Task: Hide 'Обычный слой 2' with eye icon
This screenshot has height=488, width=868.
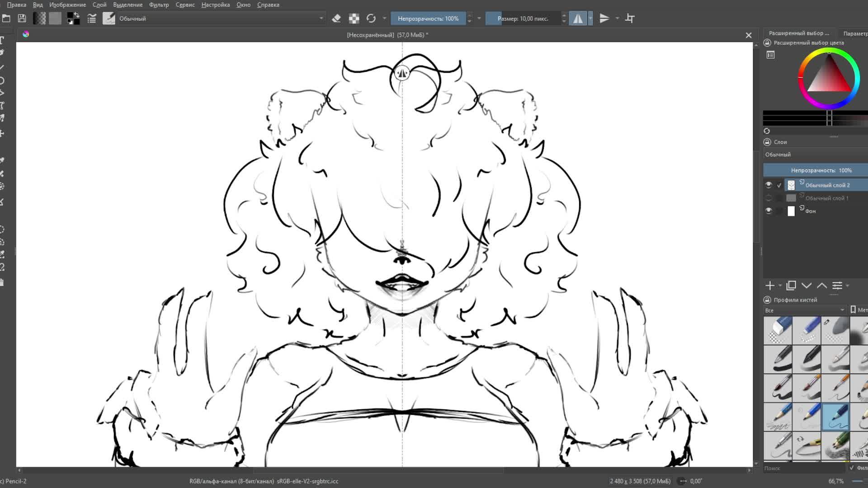Action: (769, 185)
